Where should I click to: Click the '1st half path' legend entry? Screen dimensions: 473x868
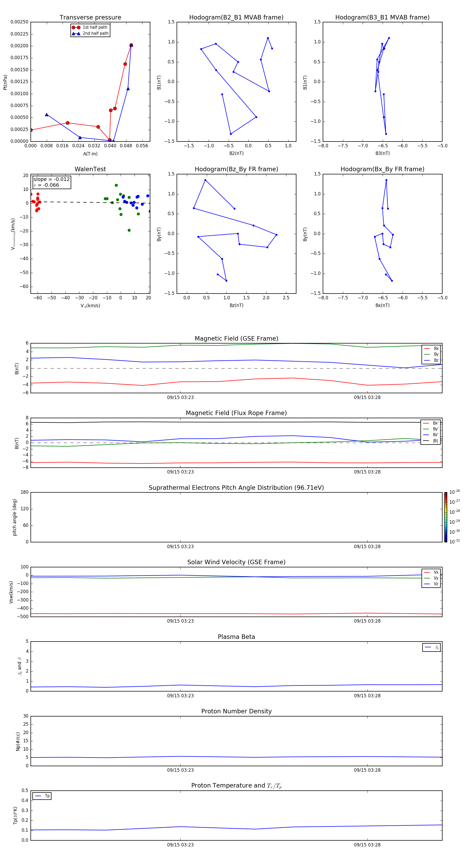tap(90, 27)
